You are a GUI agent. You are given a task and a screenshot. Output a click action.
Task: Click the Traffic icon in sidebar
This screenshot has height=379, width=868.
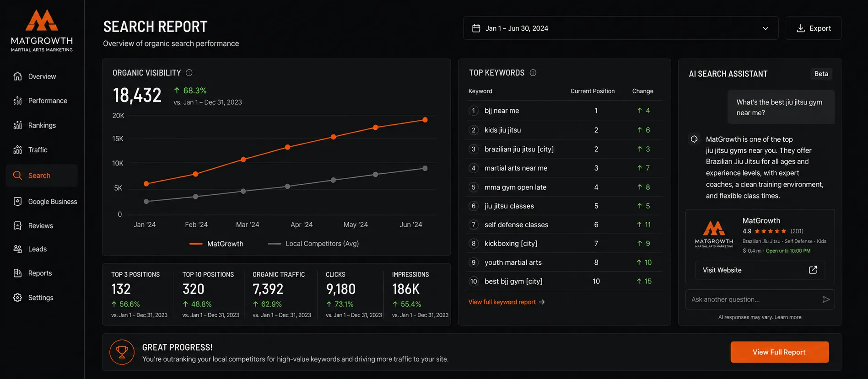(17, 149)
